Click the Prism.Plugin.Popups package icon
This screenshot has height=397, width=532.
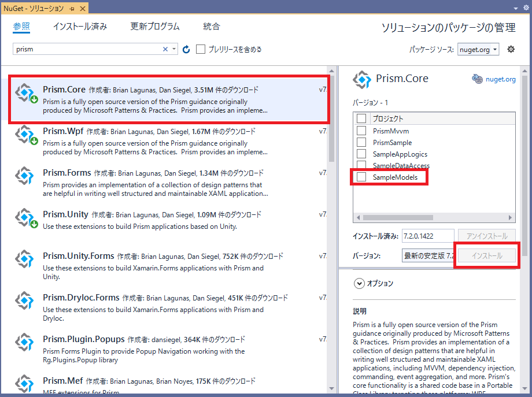click(24, 342)
